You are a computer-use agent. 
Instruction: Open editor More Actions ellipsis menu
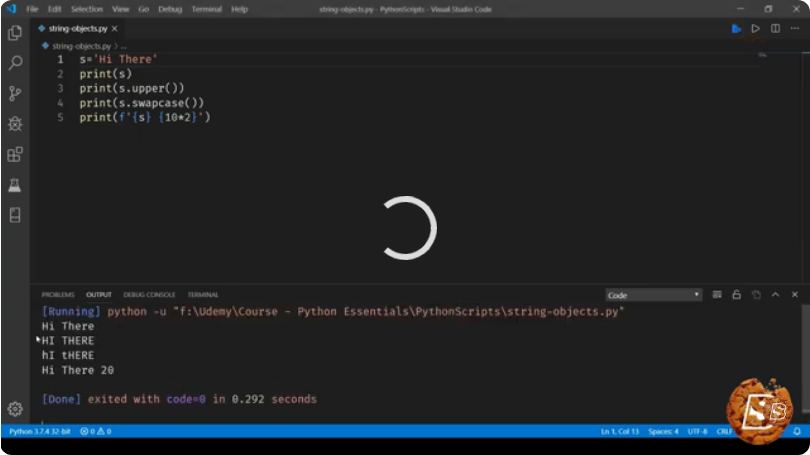[795, 28]
